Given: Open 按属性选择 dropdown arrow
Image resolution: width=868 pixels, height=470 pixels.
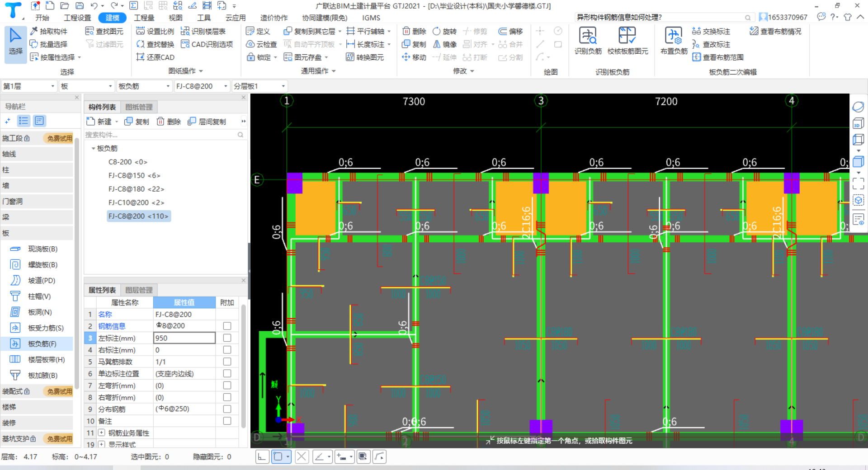Looking at the screenshot, I should tap(80, 57).
